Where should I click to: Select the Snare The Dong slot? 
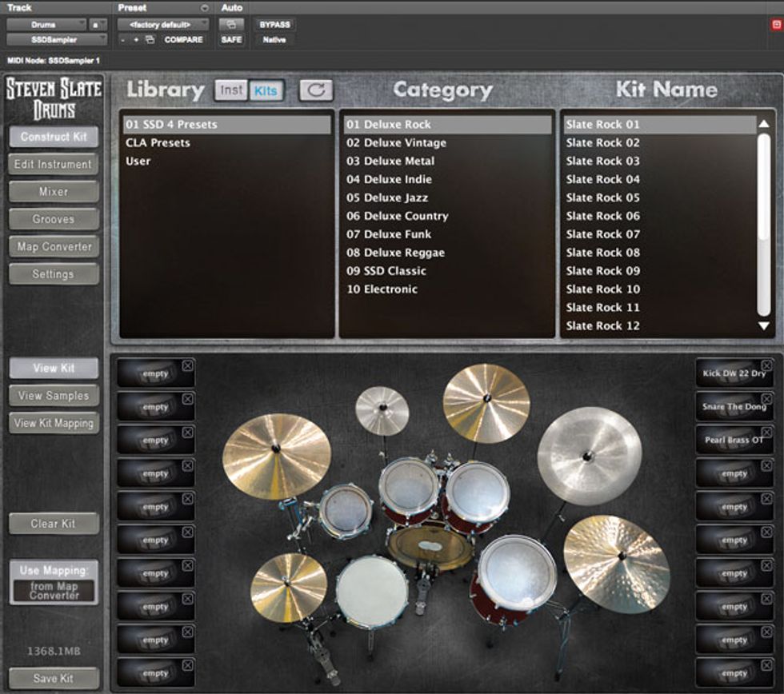[734, 407]
